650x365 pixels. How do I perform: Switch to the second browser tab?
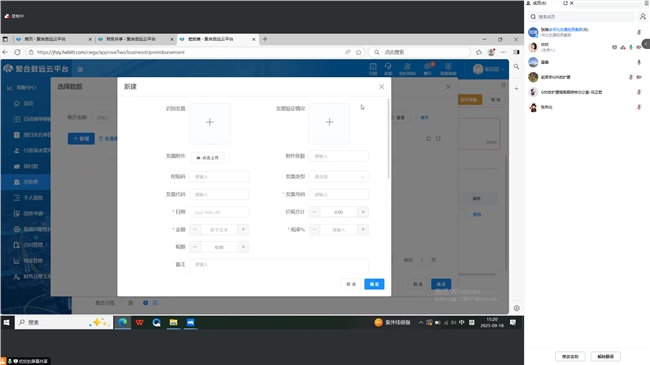(x=135, y=39)
